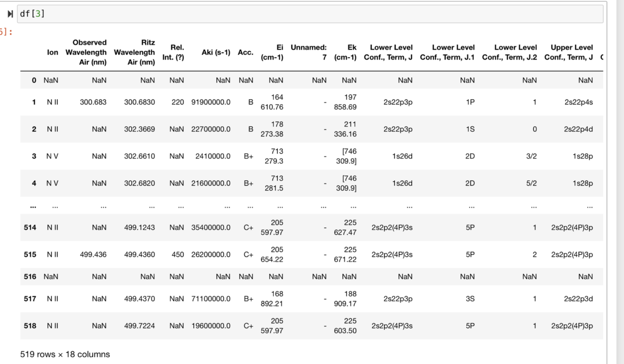
Task: Click the Rel. Int. (?) column header
Action: pos(173,52)
